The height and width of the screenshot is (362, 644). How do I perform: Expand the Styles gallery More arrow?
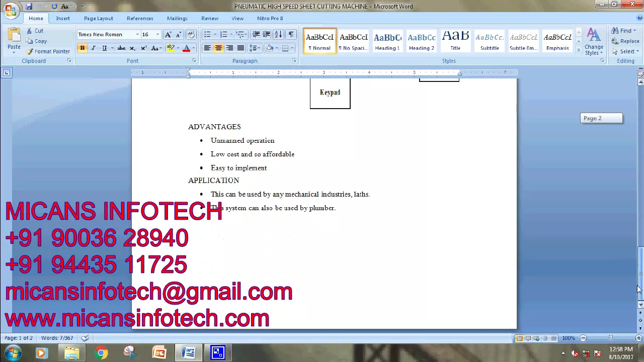579,50
